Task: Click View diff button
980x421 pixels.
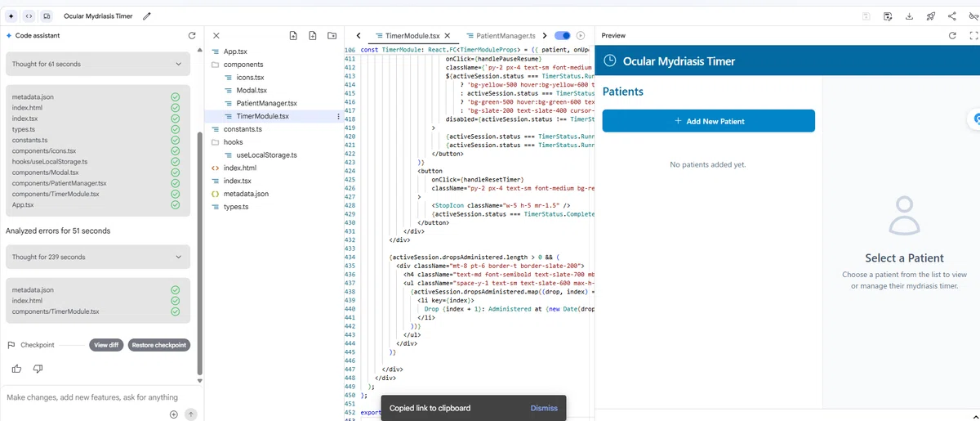Action: (x=106, y=345)
